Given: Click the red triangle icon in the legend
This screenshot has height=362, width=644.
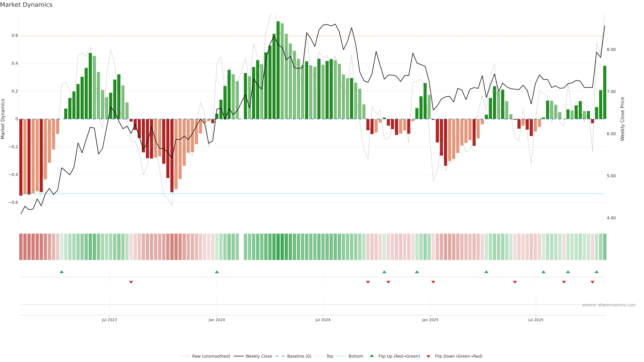Looking at the screenshot, I should point(428,356).
